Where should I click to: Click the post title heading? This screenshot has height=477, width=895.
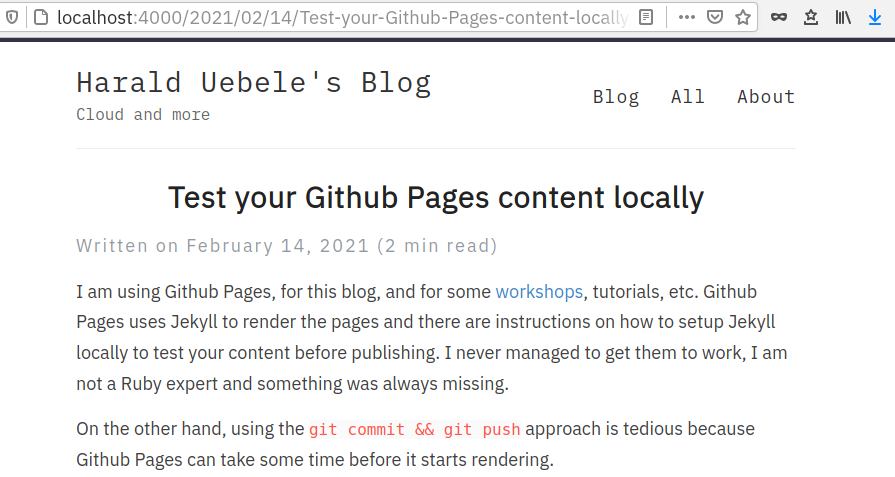[x=436, y=198]
